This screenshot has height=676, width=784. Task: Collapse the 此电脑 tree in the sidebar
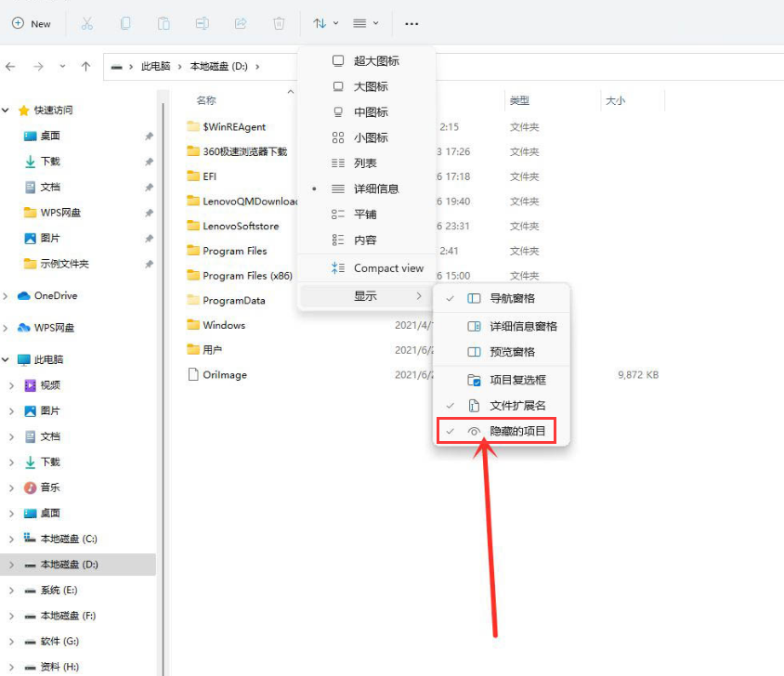pyautogui.click(x=7, y=359)
